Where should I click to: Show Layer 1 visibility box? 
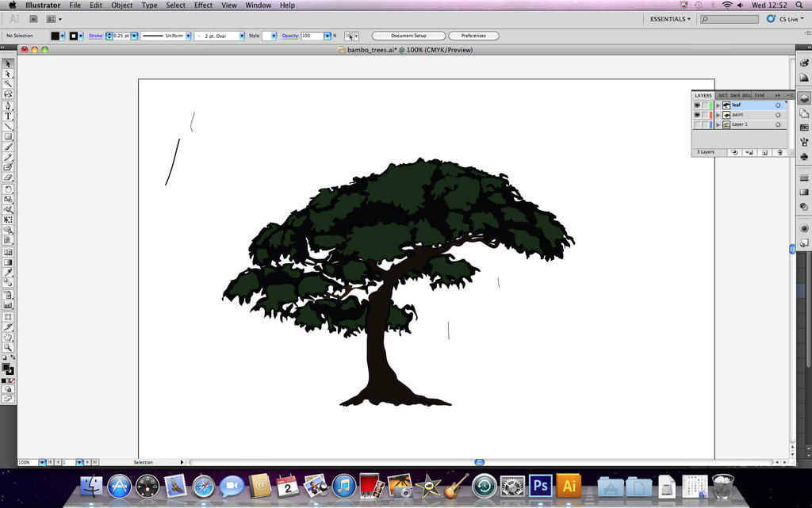tap(697, 124)
